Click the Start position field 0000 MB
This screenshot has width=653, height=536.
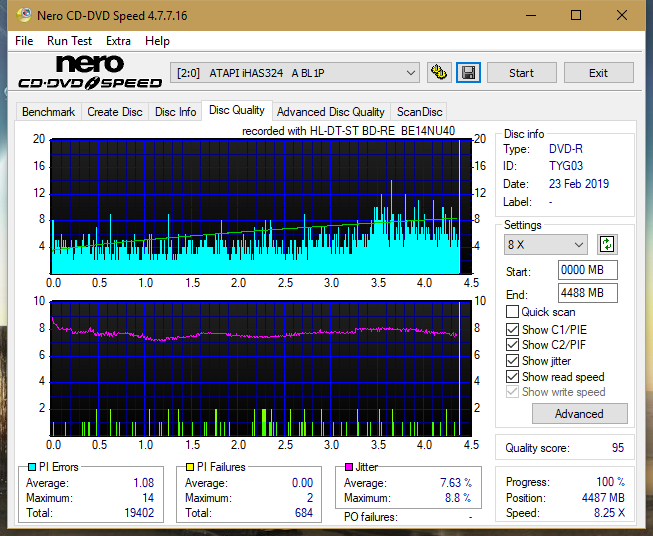pos(587,270)
